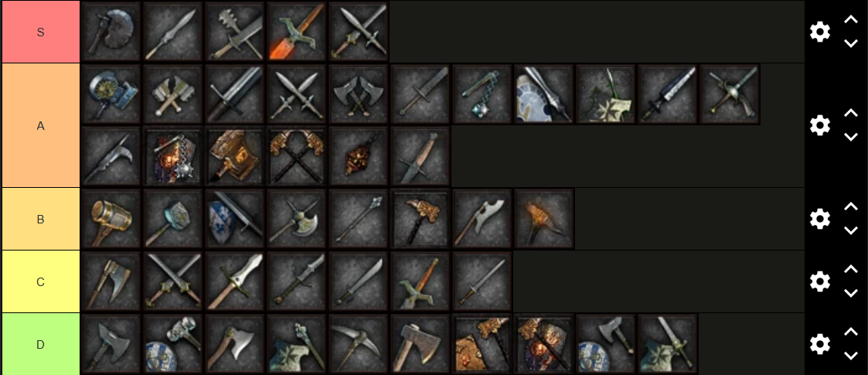Select the golden mallet in B tier
This screenshot has height=375, width=868.
point(111,220)
